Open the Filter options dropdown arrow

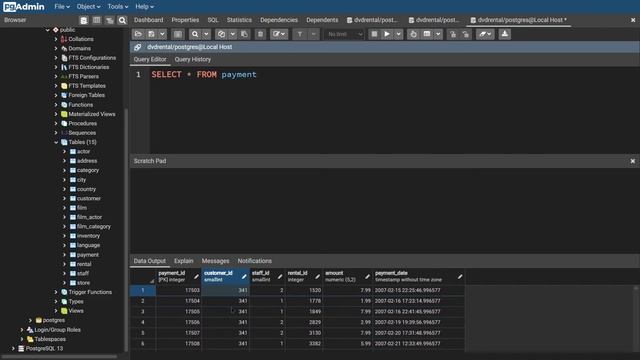[313, 34]
